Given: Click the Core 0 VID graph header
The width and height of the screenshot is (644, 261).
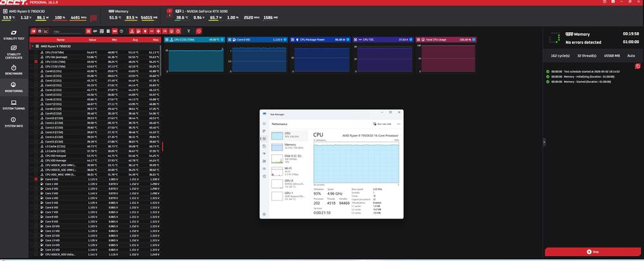Looking at the screenshot, I should tap(257, 40).
